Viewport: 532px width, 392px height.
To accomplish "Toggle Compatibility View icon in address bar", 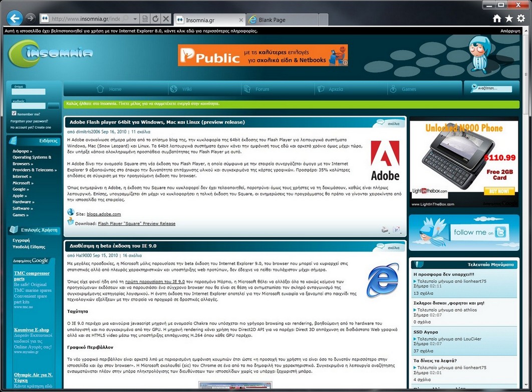I will tap(145, 19).
